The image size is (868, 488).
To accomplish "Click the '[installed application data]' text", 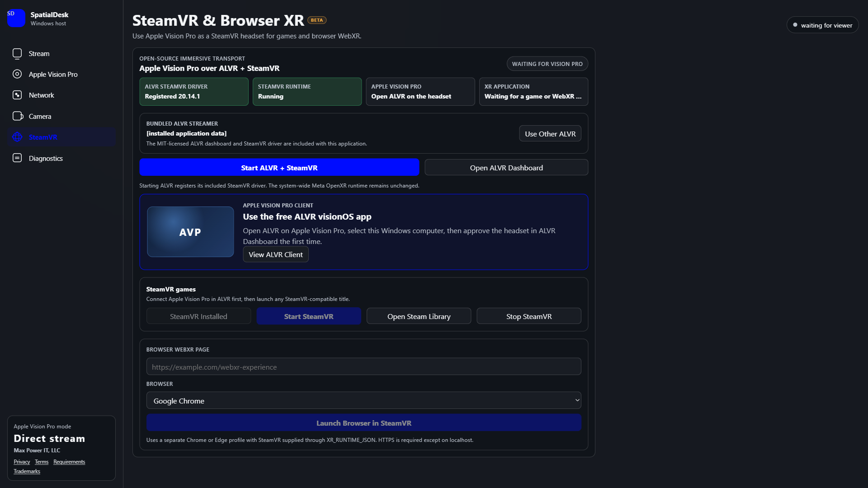I will click(187, 133).
